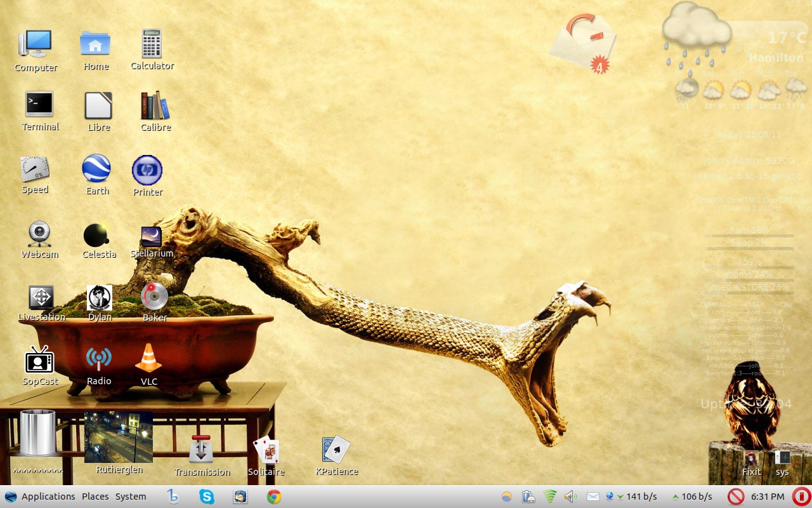
Task: Open the Transmission launcher icon
Action: coord(202,450)
